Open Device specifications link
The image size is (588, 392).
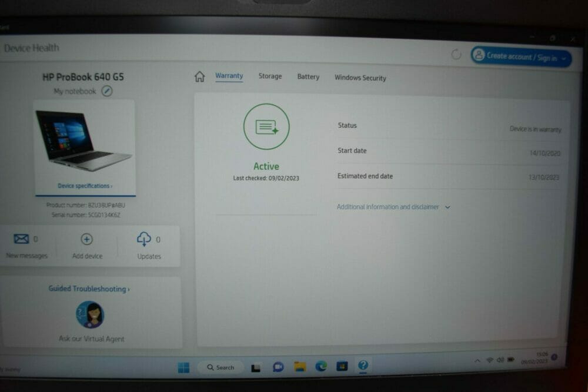coord(85,186)
